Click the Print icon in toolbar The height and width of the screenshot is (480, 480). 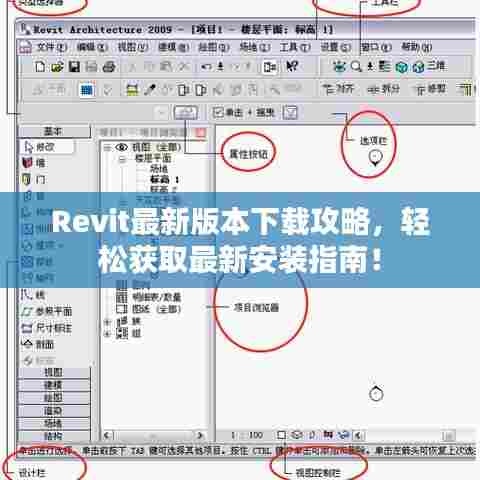coord(109,67)
